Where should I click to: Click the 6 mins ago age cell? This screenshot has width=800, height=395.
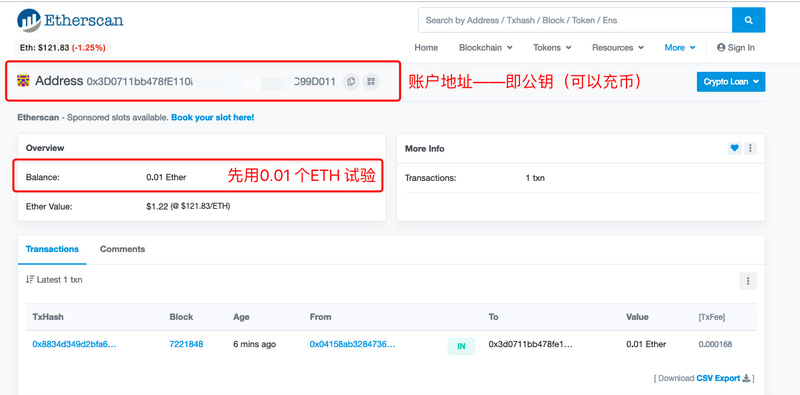tap(255, 344)
